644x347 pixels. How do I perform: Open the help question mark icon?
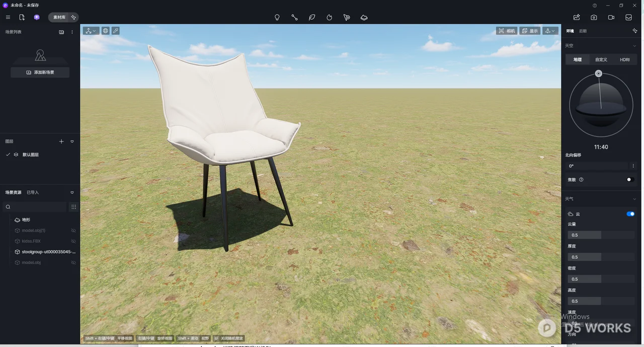(595, 5)
